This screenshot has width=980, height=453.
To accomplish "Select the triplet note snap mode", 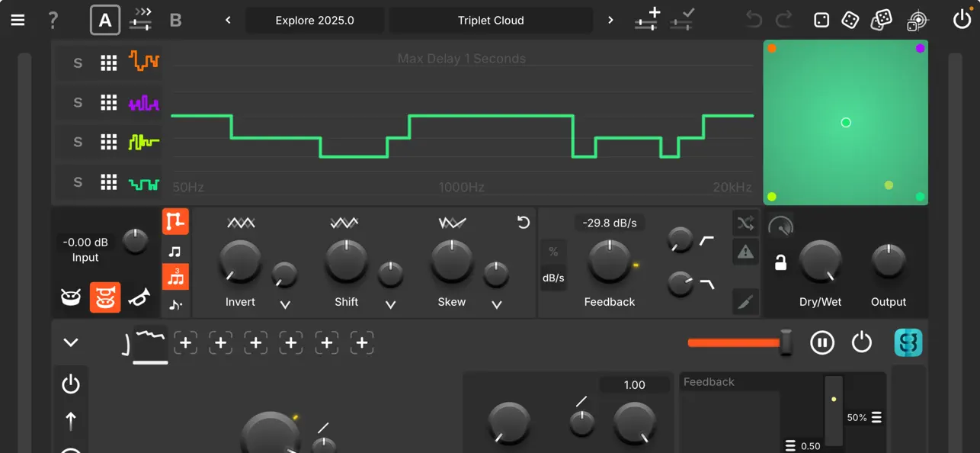I will click(175, 277).
